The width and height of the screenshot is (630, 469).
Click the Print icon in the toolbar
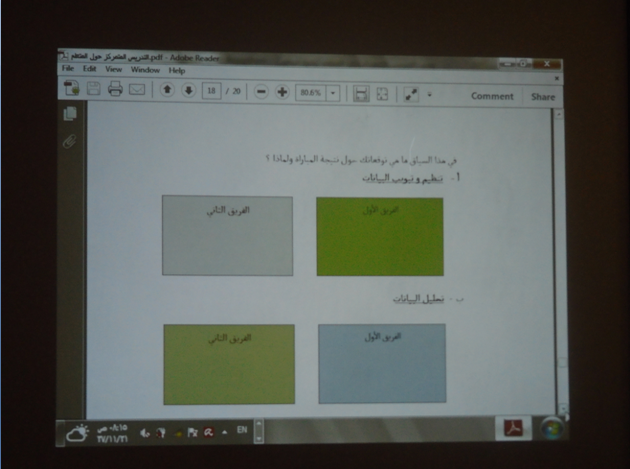click(x=115, y=90)
